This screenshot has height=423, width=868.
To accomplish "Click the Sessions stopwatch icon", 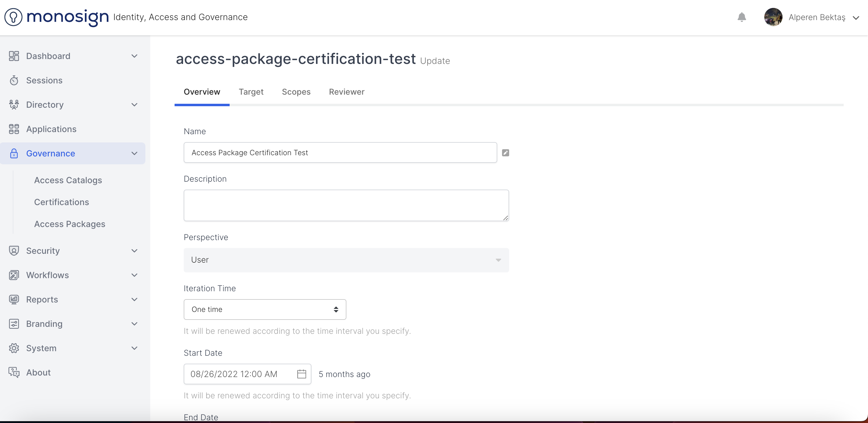I will click(14, 80).
